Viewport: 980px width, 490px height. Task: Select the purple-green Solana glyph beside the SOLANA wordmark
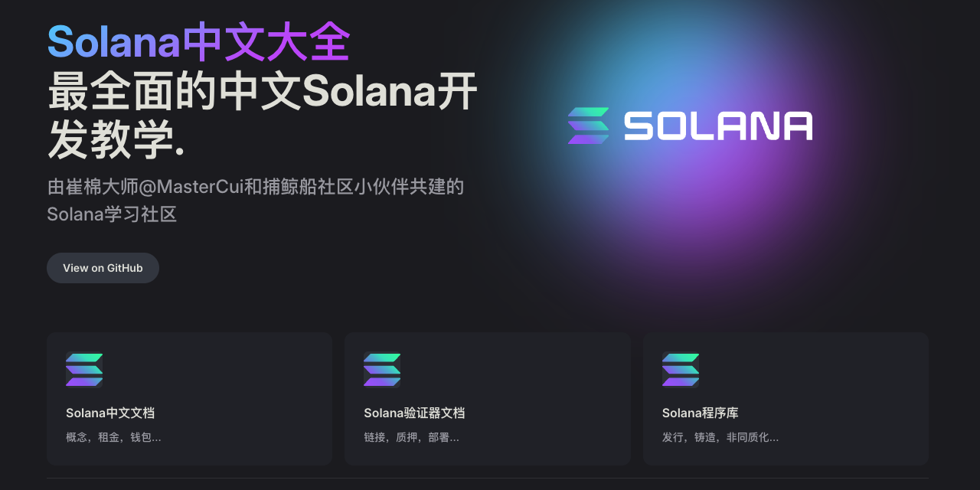587,125
